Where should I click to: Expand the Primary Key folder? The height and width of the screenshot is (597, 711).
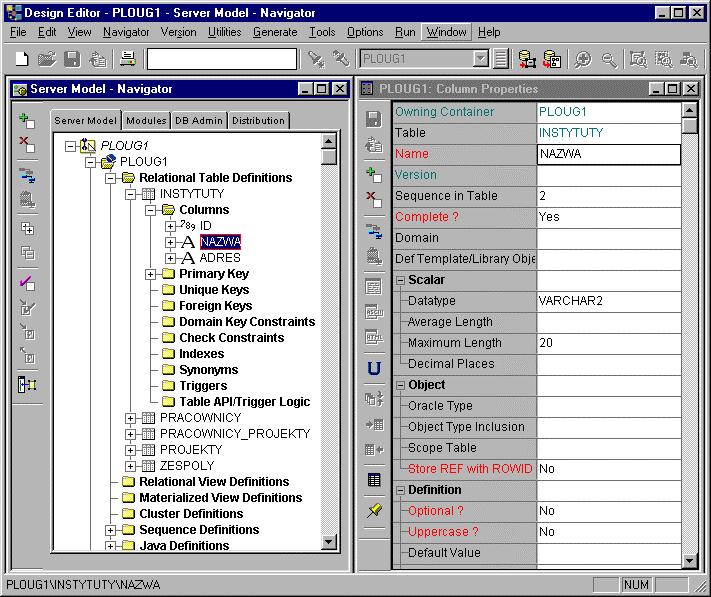(151, 274)
